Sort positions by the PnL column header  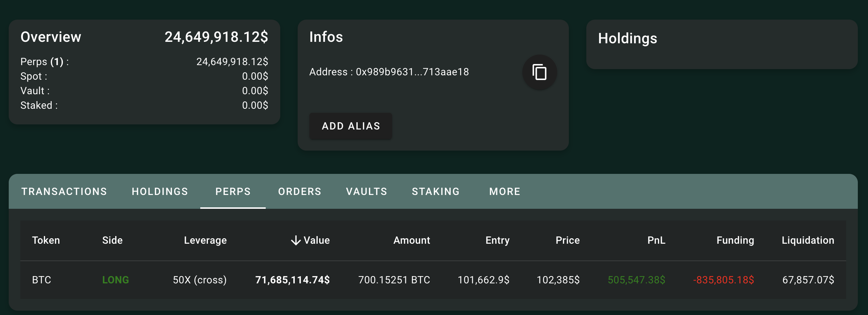656,240
